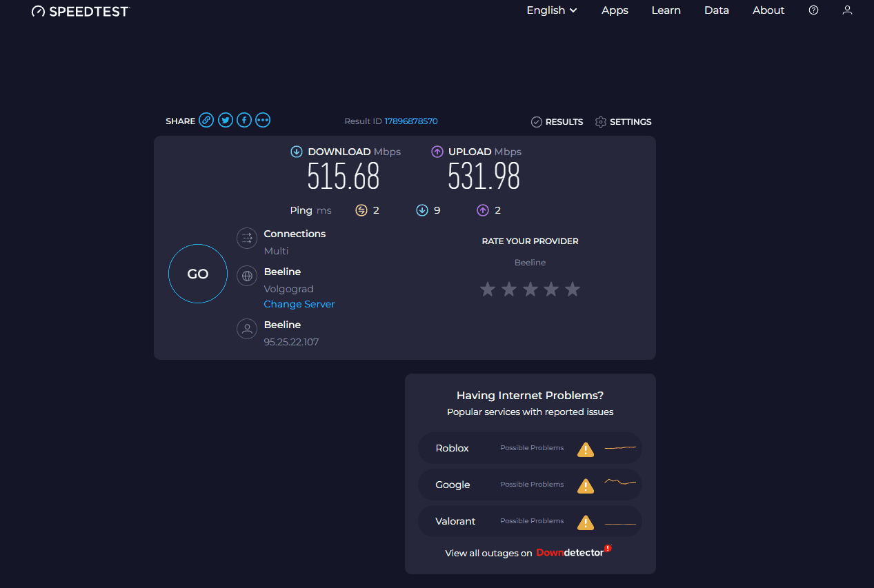Expand the English language dropdown

tap(552, 10)
